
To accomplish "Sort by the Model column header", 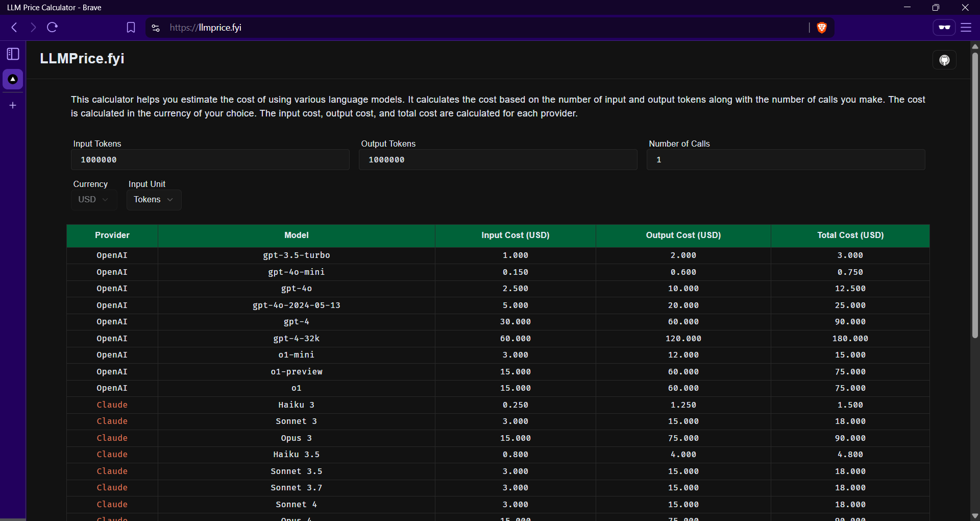I will click(297, 235).
